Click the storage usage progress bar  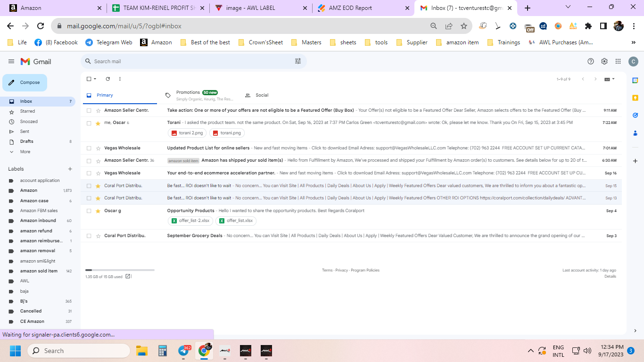coord(120,270)
